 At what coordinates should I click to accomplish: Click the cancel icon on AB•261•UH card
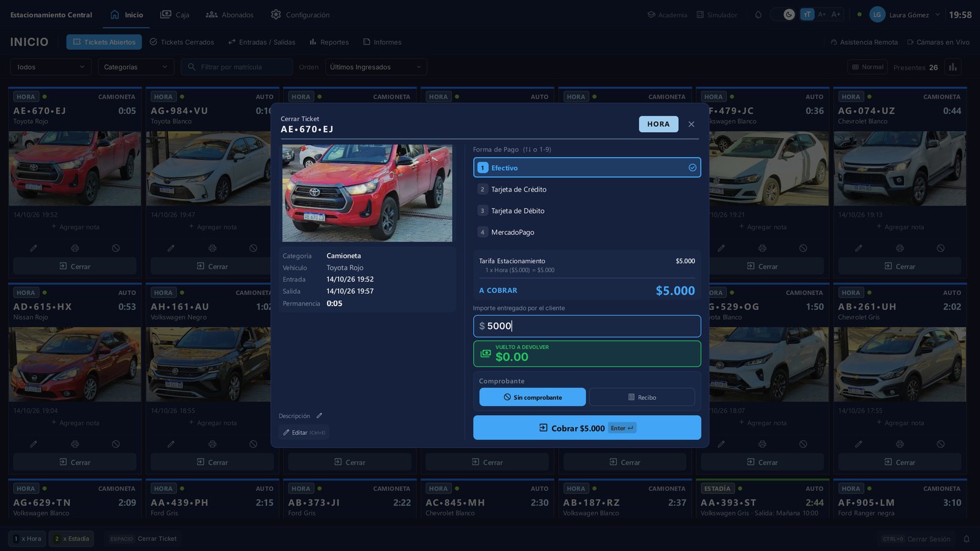(x=940, y=444)
